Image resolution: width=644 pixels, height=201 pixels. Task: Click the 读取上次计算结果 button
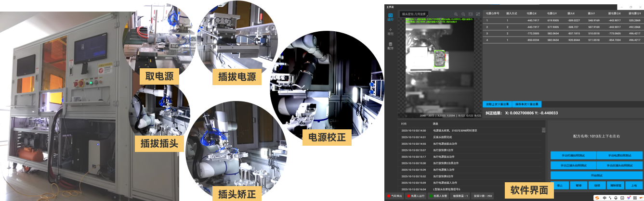click(x=498, y=104)
